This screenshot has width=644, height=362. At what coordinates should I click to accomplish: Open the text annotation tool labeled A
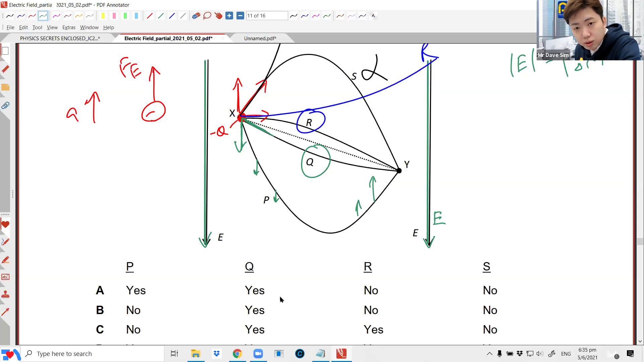point(373,15)
